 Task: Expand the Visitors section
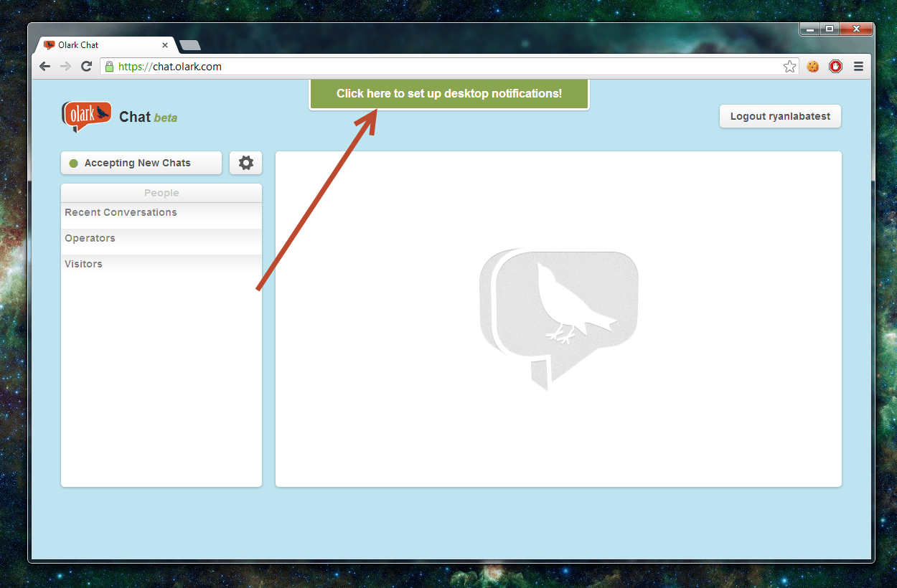coord(83,264)
